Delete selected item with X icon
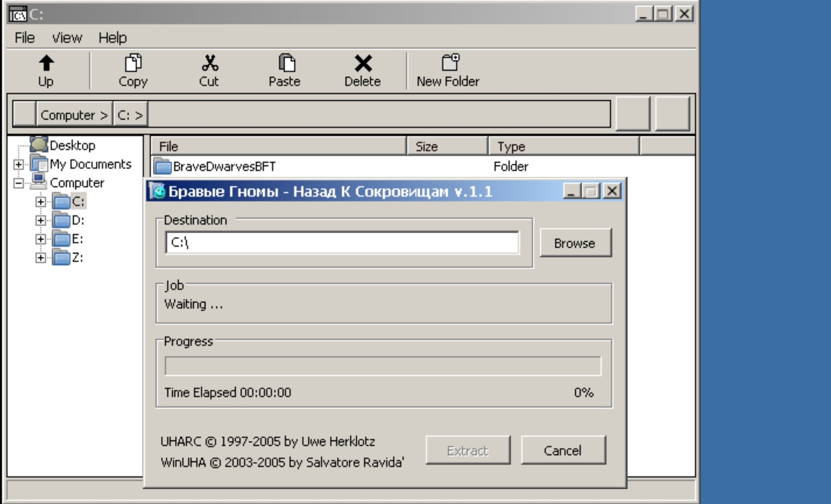The width and height of the screenshot is (831, 504). point(363,63)
